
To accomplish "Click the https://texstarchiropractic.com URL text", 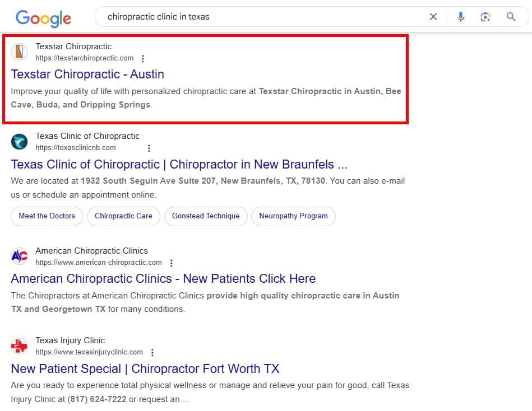I will tap(85, 58).
